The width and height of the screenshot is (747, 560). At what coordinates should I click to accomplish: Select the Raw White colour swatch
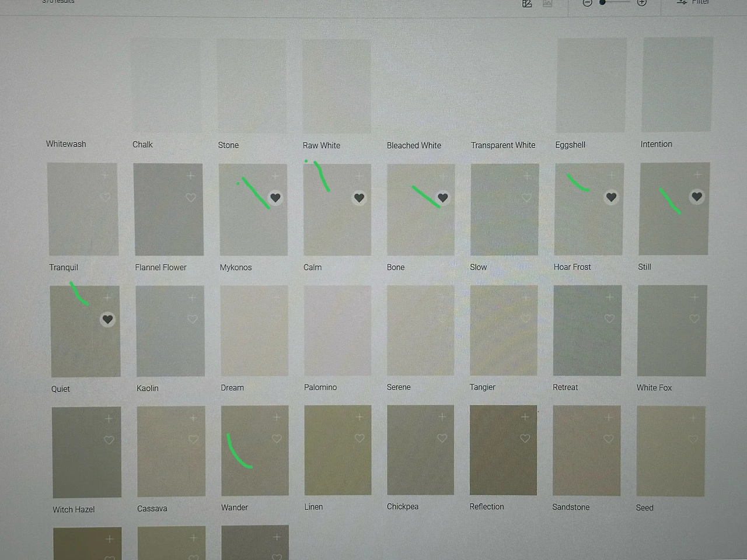pos(337,86)
